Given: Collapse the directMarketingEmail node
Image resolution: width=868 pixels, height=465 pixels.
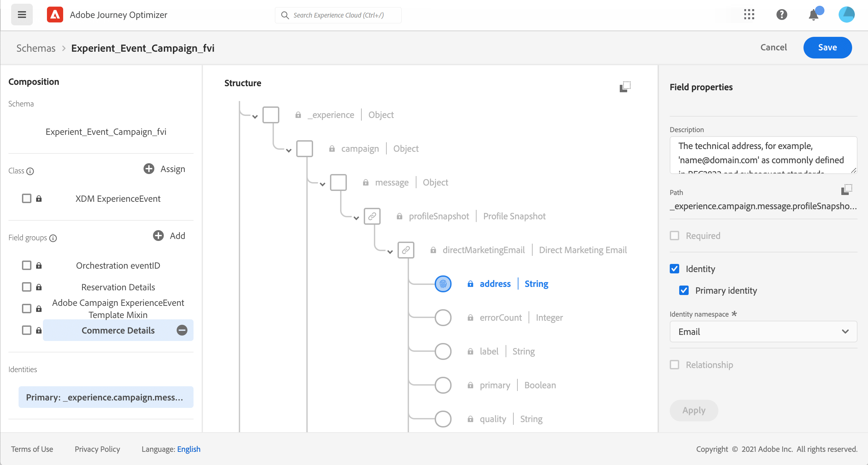Looking at the screenshot, I should (x=390, y=252).
